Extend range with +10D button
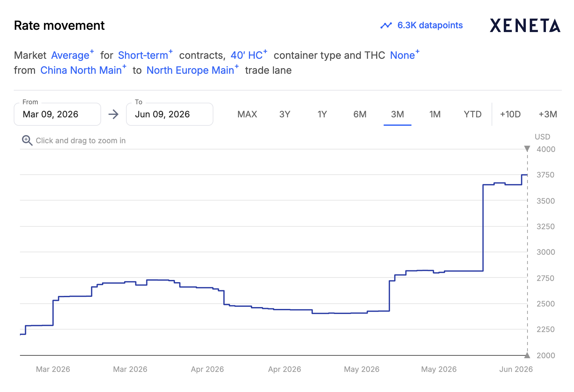 (510, 114)
